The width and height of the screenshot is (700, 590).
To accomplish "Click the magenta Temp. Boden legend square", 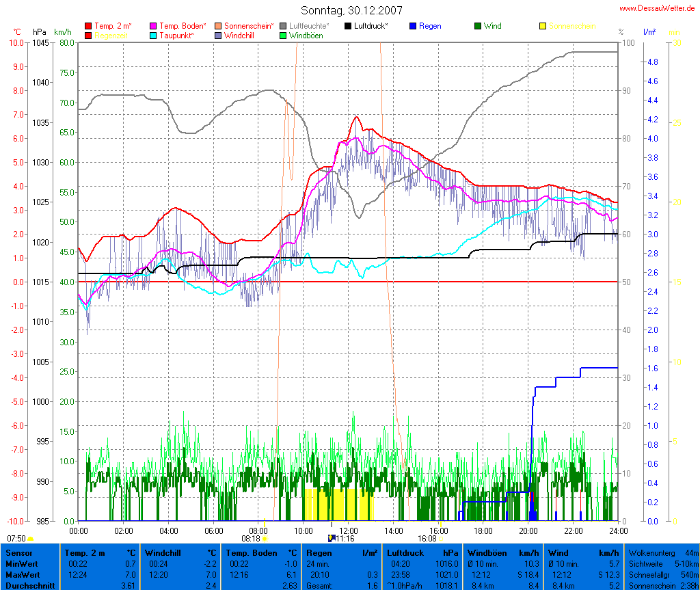I will 153,27.
